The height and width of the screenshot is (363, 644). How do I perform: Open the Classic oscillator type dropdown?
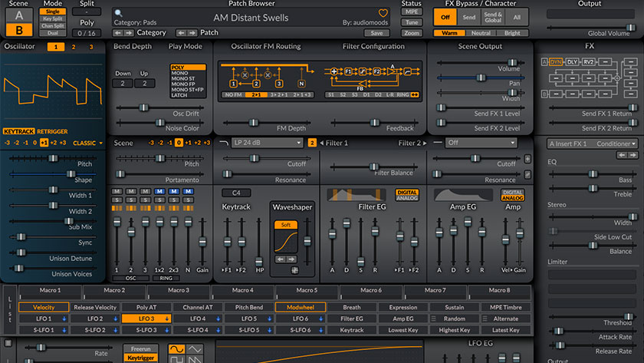point(87,143)
